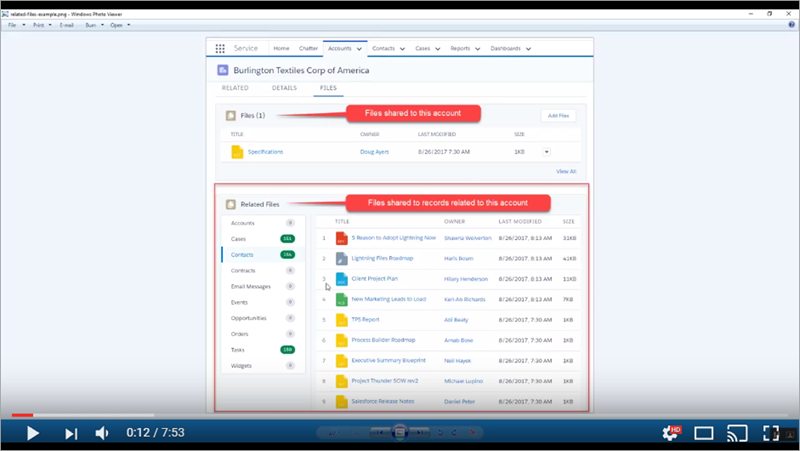Click the Executive Summary Blueprint file icon
This screenshot has height=451, width=800.
341,361
